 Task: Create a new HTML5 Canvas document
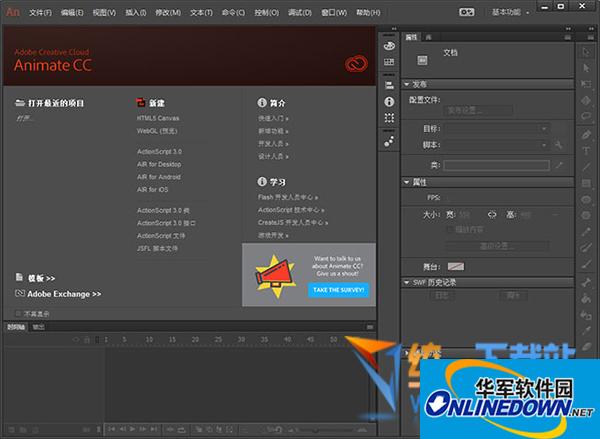coord(158,118)
